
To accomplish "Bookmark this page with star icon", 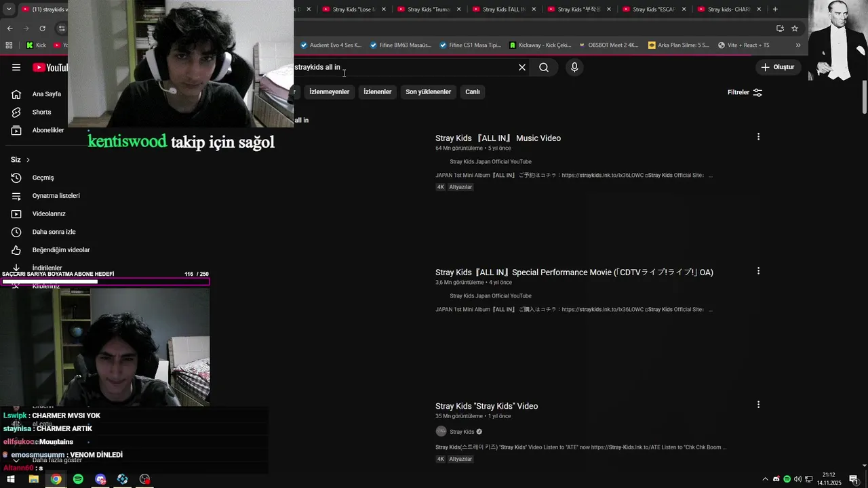I will 795,28.
